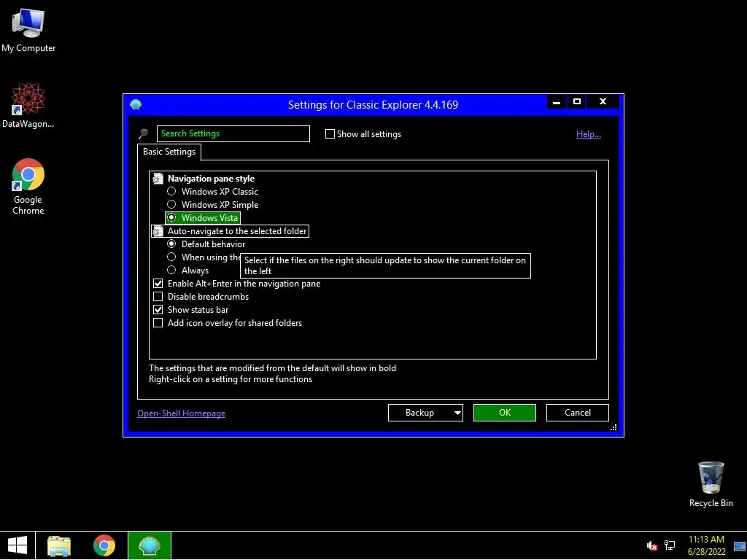
Task: Select the 'When using the' radio option
Action: click(x=171, y=257)
